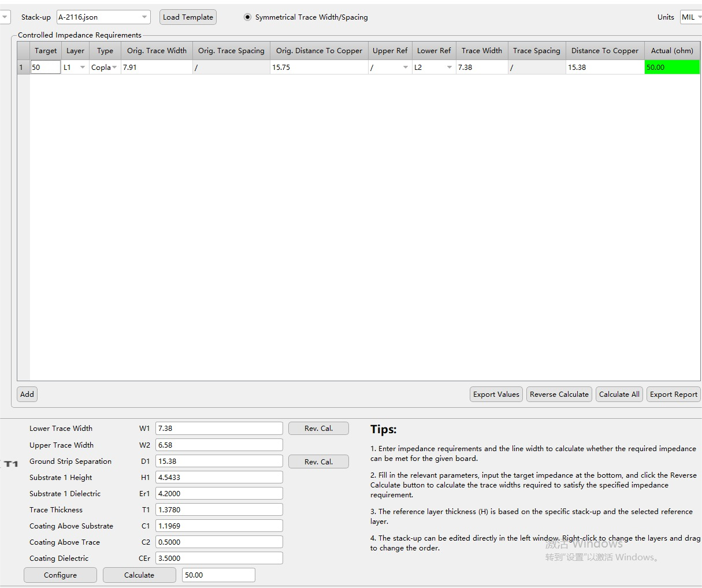Click Export Values button

pyautogui.click(x=496, y=395)
